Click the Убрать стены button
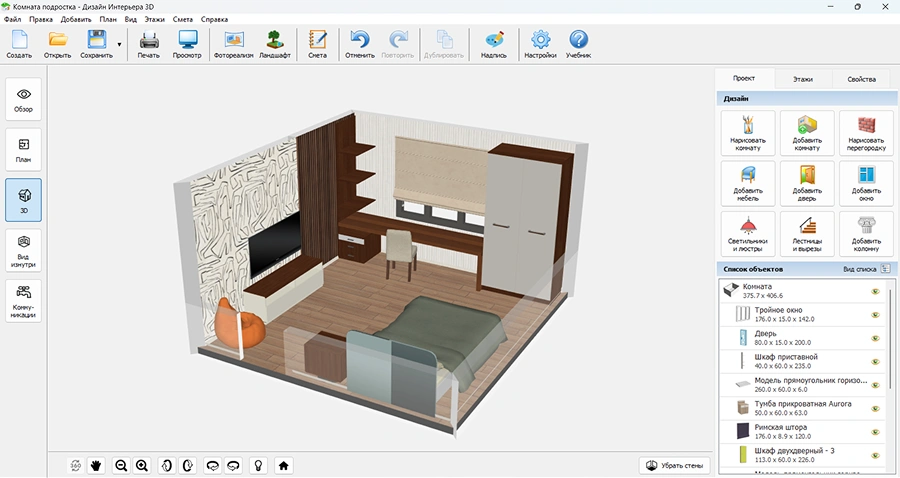Screen dimensions: 900x478 pyautogui.click(x=675, y=465)
